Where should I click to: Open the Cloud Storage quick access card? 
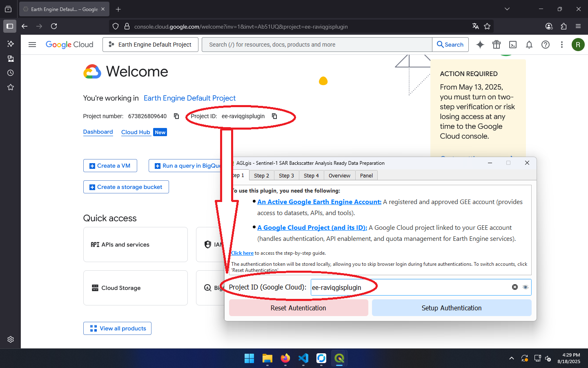pyautogui.click(x=136, y=288)
